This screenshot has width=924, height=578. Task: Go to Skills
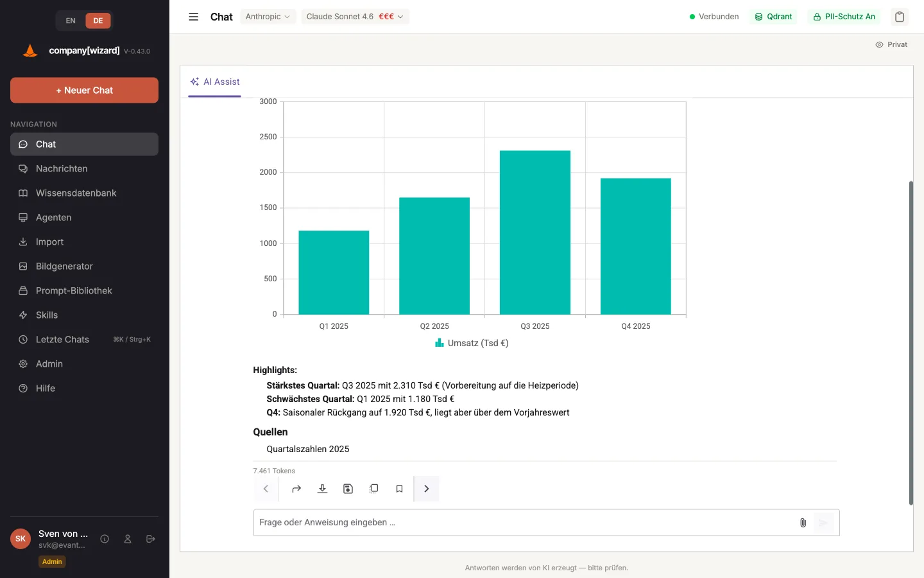click(x=84, y=315)
